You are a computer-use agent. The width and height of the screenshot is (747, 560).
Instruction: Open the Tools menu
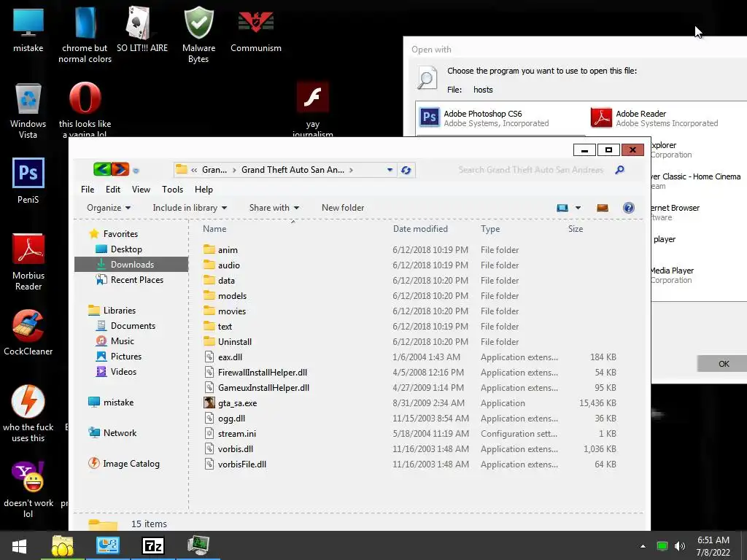click(x=172, y=190)
